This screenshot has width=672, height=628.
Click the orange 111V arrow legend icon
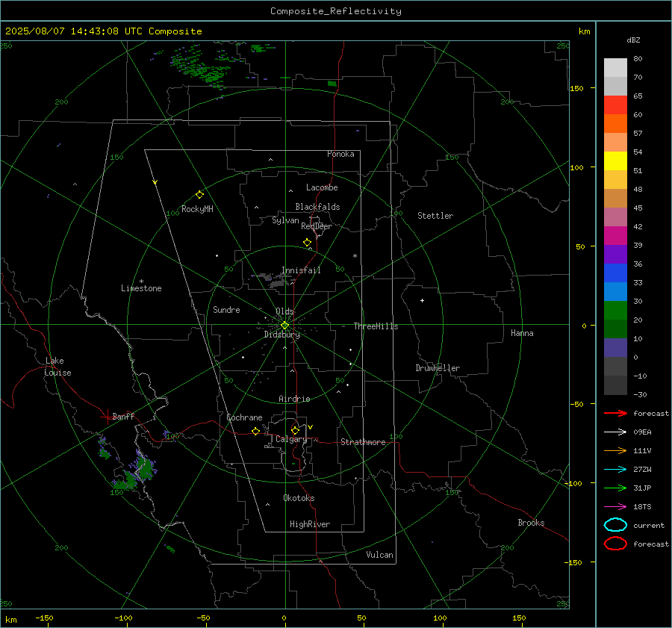pos(615,450)
